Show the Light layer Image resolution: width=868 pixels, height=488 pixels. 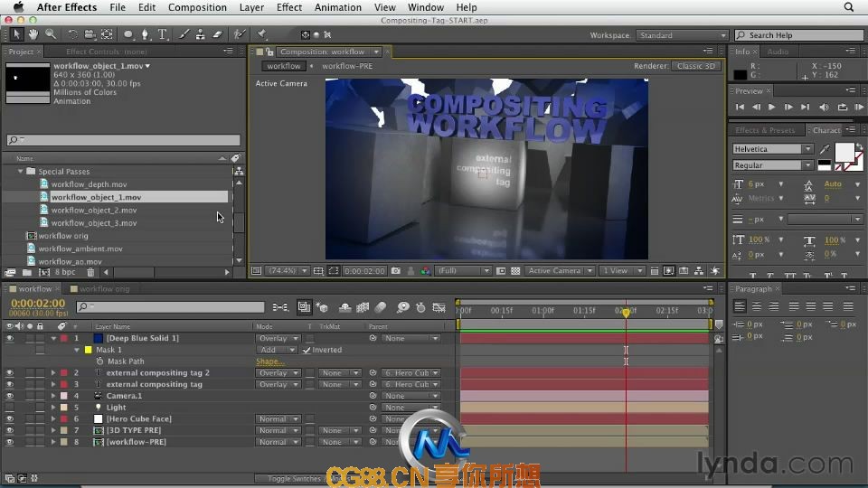[x=9, y=408]
